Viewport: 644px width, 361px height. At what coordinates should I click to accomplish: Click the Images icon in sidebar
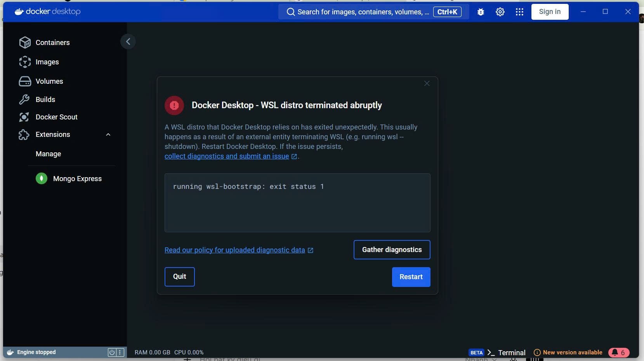click(x=25, y=62)
